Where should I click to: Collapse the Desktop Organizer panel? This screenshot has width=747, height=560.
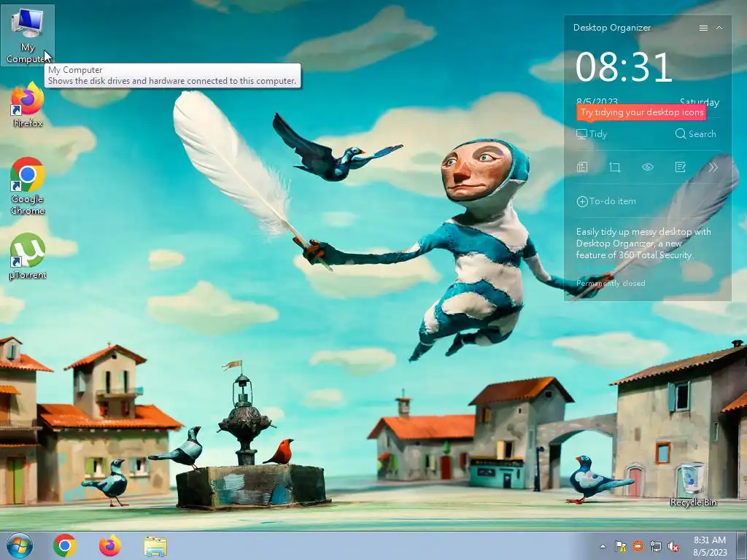click(719, 28)
